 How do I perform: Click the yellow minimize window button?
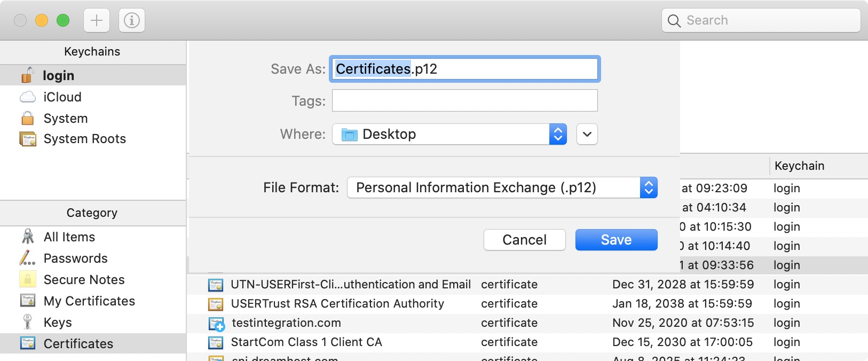point(42,20)
